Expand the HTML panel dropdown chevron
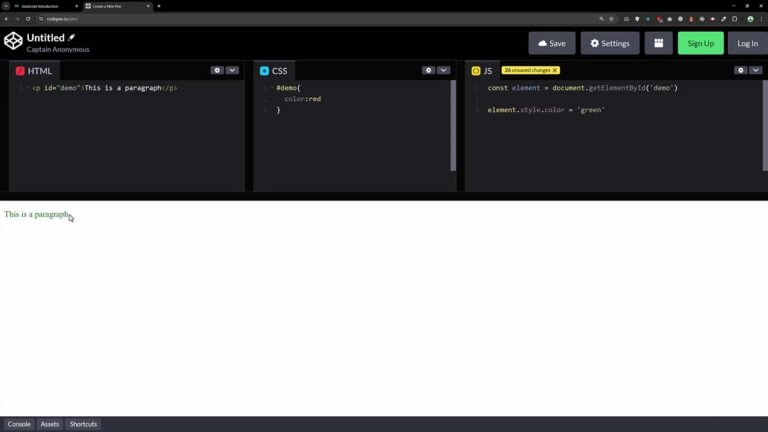 [232, 70]
